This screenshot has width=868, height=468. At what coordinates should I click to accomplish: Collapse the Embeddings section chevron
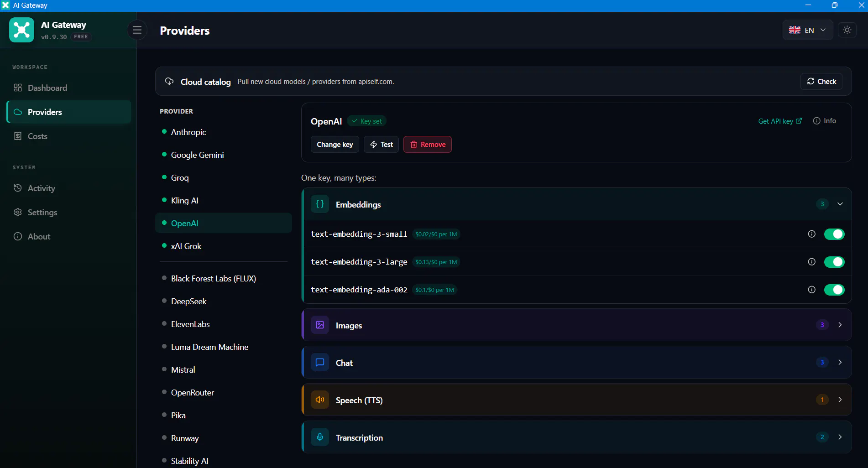pos(840,204)
